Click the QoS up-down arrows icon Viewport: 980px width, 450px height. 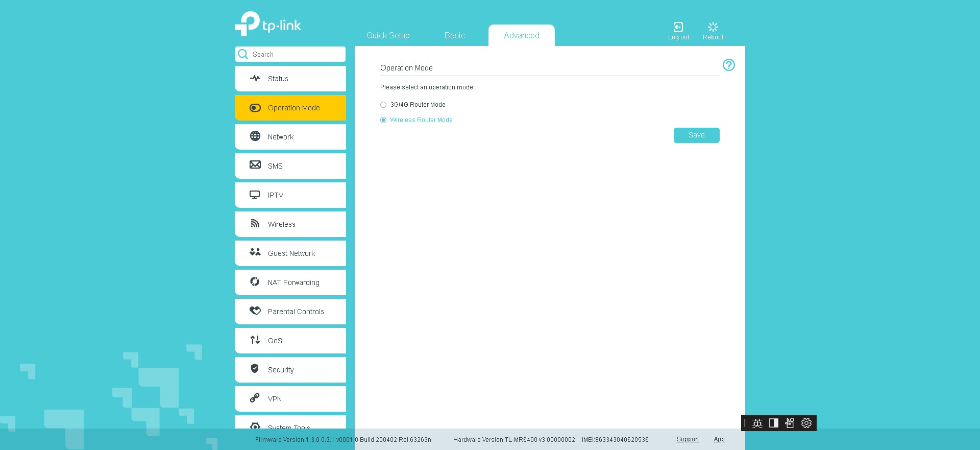click(255, 340)
